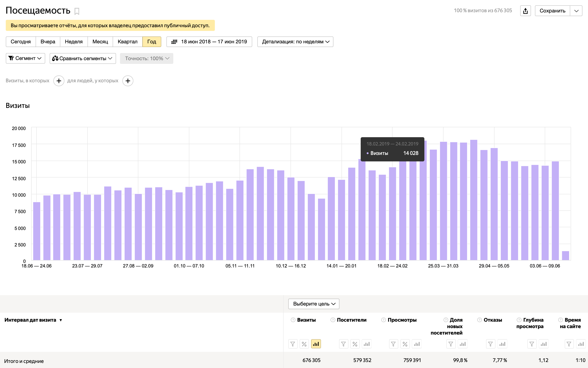This screenshot has height=368, width=588.
Task: Click the help icon next to Отказы
Action: pos(479,320)
